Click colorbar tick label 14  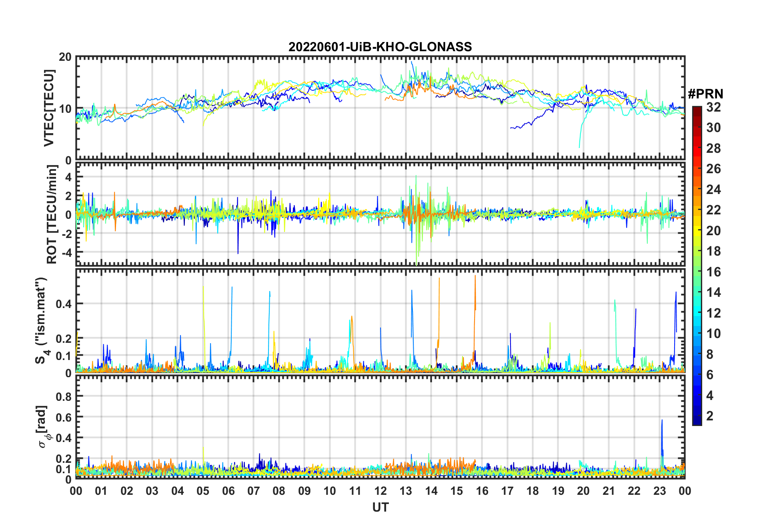(713, 292)
